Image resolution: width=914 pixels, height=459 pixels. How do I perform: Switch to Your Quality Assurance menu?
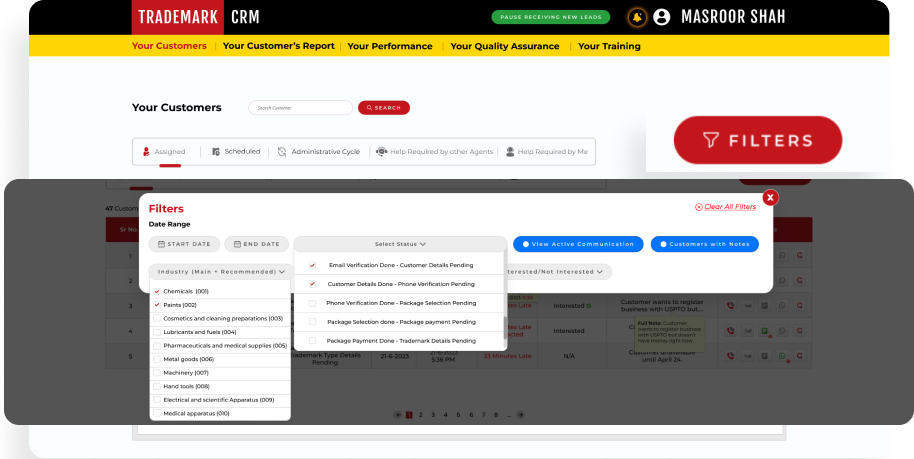point(507,46)
